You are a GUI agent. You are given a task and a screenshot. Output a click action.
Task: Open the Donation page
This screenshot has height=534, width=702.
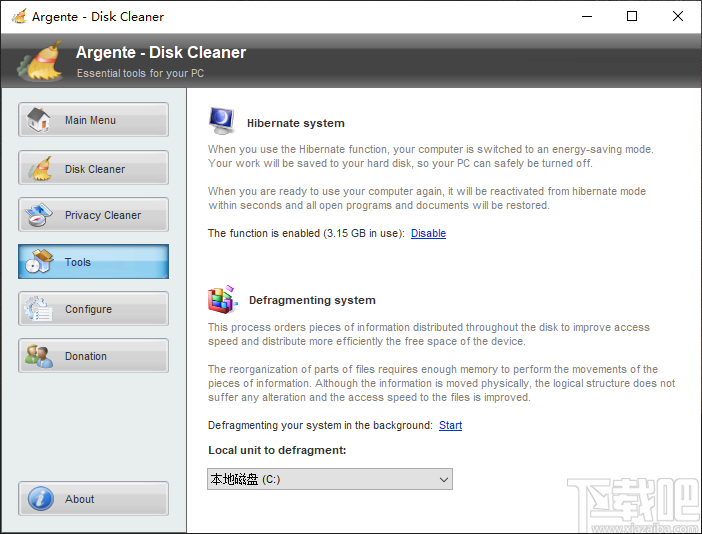click(x=93, y=356)
